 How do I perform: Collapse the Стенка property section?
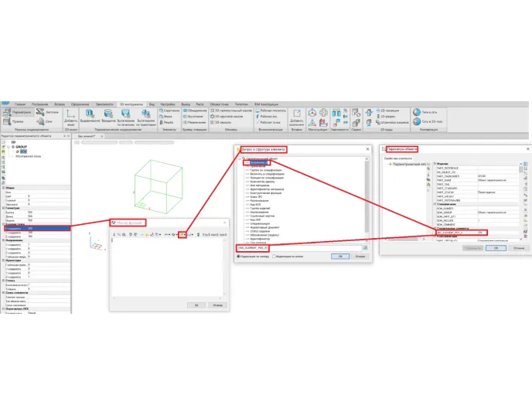point(3,281)
